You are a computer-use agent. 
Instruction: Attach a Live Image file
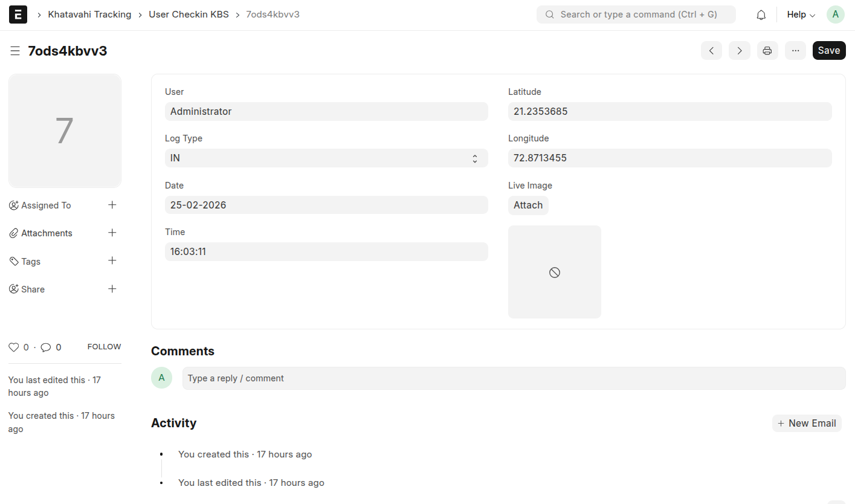click(528, 205)
